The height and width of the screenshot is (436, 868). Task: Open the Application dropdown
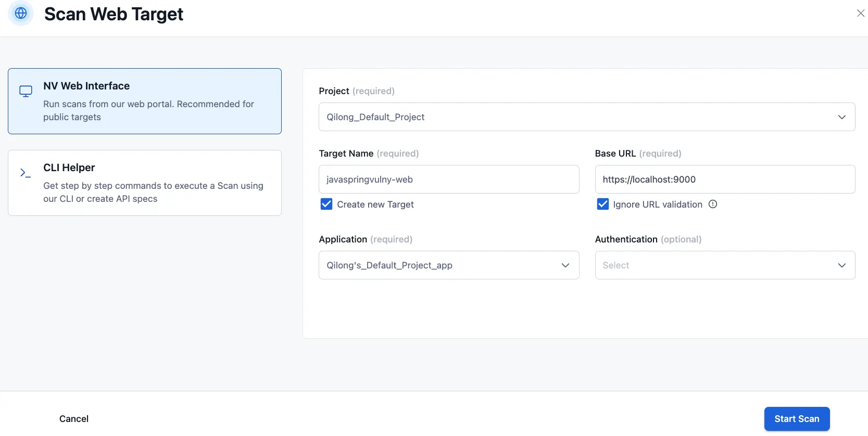(449, 265)
